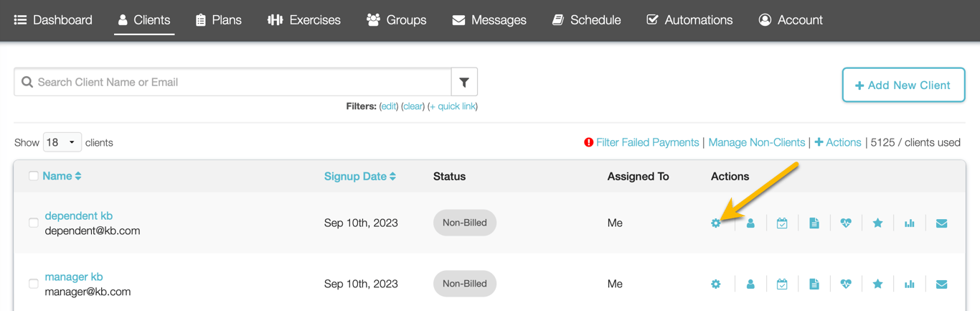Click the filter funnel icon beside search

pos(464,83)
